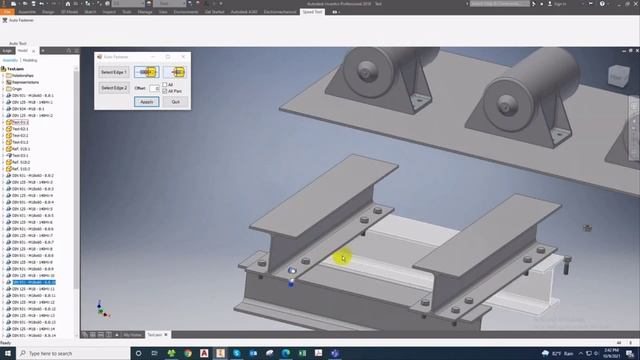Screen dimensions: 640x360
Task: Open the notification center icon in system tray
Action: point(630,353)
